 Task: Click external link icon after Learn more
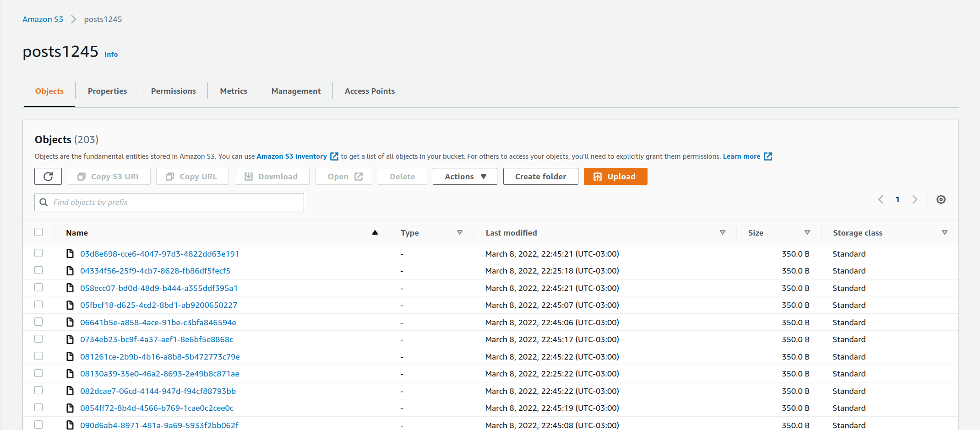[768, 156]
